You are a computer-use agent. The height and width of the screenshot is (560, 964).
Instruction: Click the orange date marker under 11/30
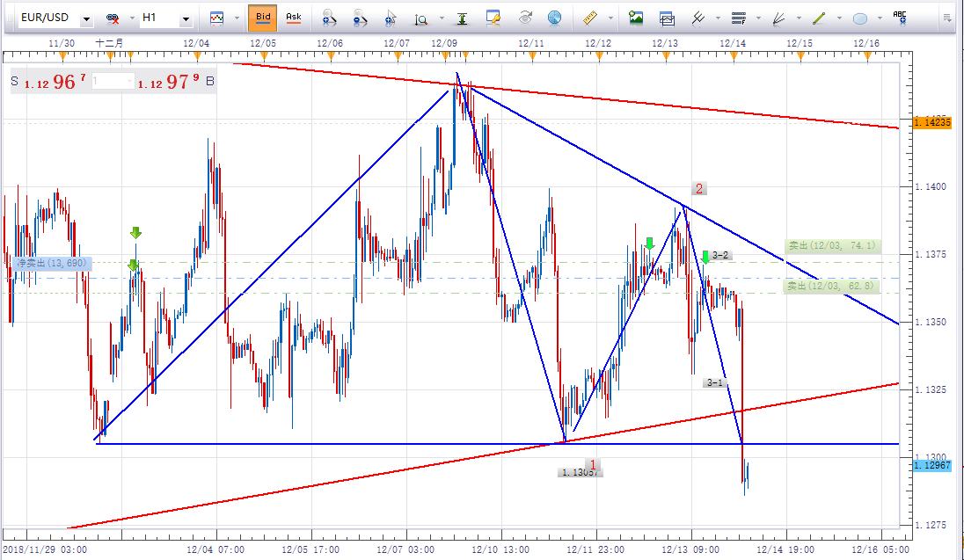click(x=62, y=56)
